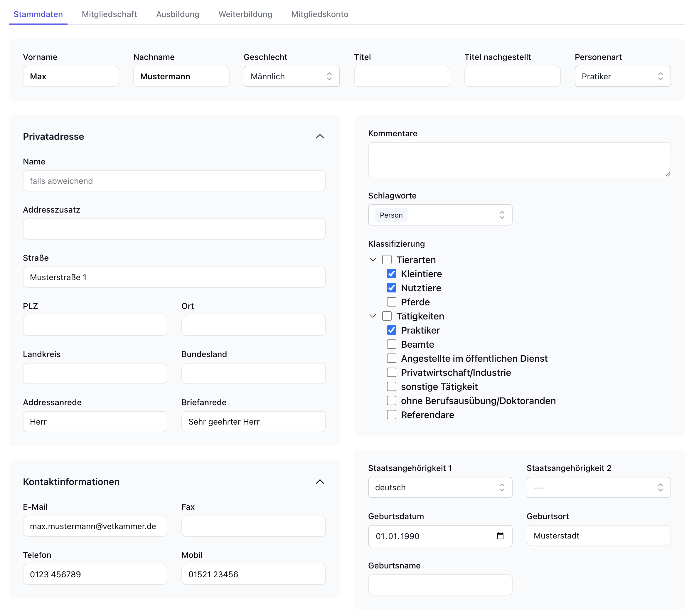The width and height of the screenshot is (694, 616).
Task: Click into the PLZ input field
Action: 95,325
